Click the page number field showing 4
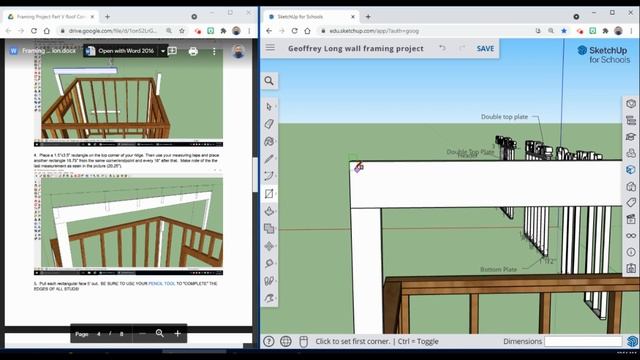640x360 pixels. [x=98, y=334]
